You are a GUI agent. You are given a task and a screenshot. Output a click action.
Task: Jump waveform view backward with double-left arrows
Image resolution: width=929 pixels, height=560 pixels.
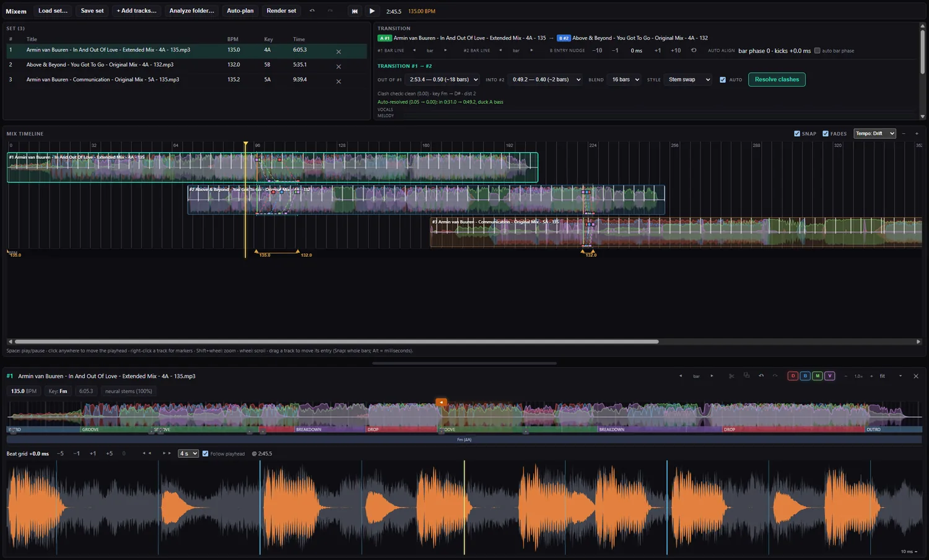coord(147,454)
